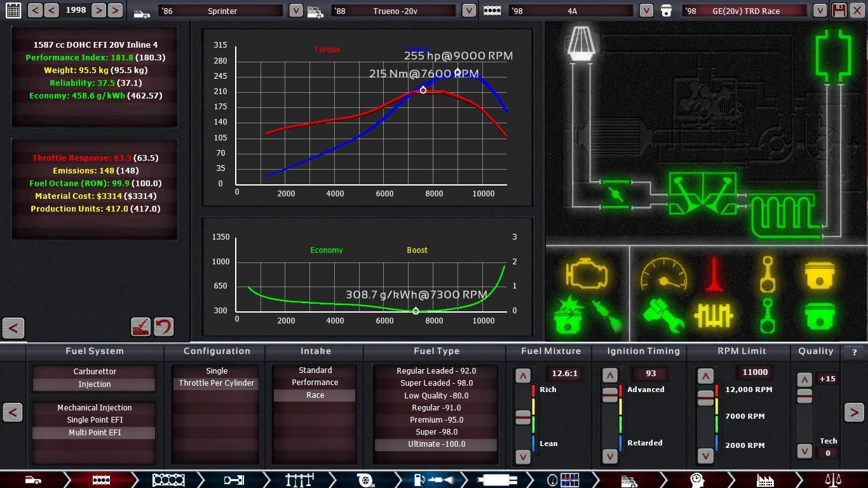Click the green spark plug icon
Image resolution: width=868 pixels, height=488 pixels.
(x=607, y=316)
